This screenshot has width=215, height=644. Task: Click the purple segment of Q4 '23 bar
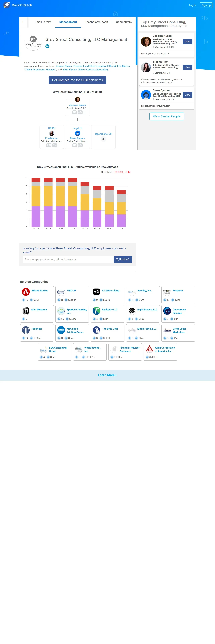[36, 216]
